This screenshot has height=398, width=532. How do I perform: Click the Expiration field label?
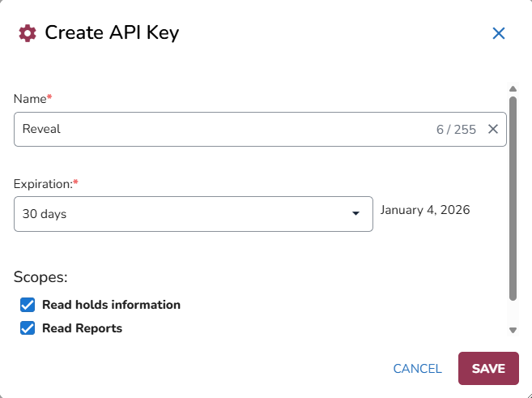(43, 183)
